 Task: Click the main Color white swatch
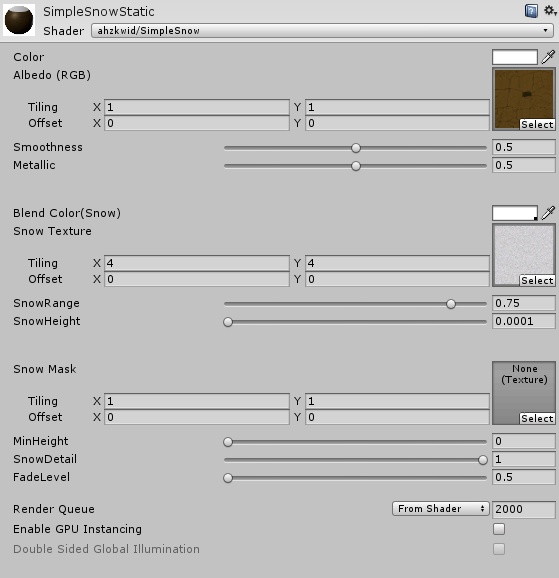click(515, 57)
